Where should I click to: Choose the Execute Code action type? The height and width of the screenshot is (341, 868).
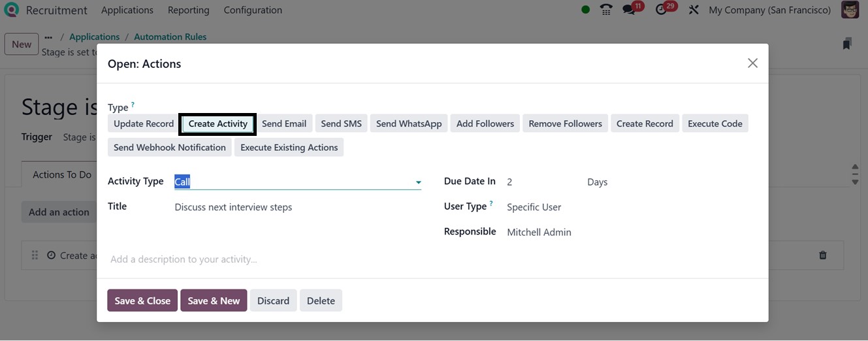coord(715,123)
